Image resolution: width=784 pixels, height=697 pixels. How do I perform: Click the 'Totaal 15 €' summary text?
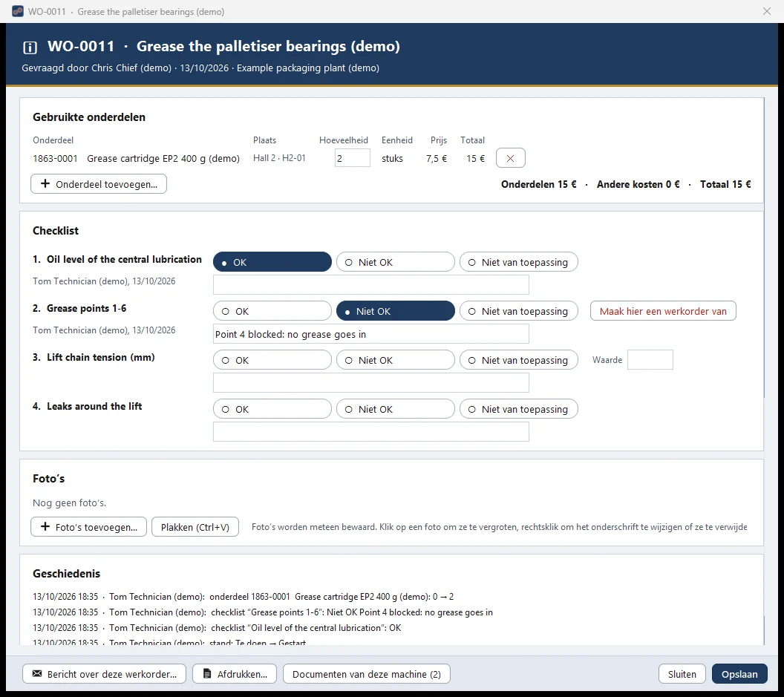[725, 185]
